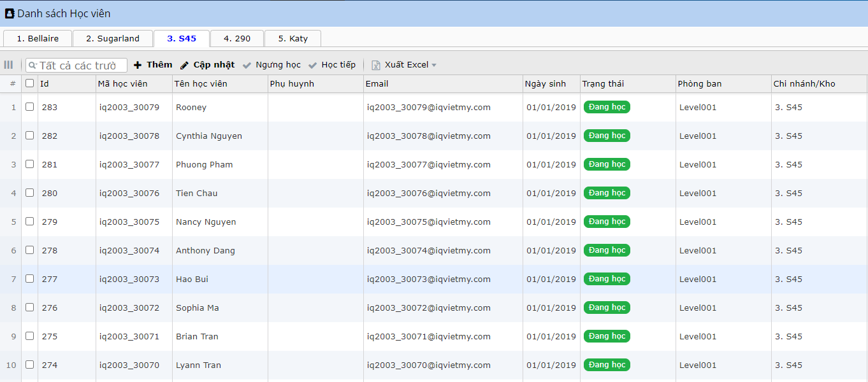Toggle the select-all checkbox in header
This screenshot has width=868, height=382.
[x=29, y=83]
